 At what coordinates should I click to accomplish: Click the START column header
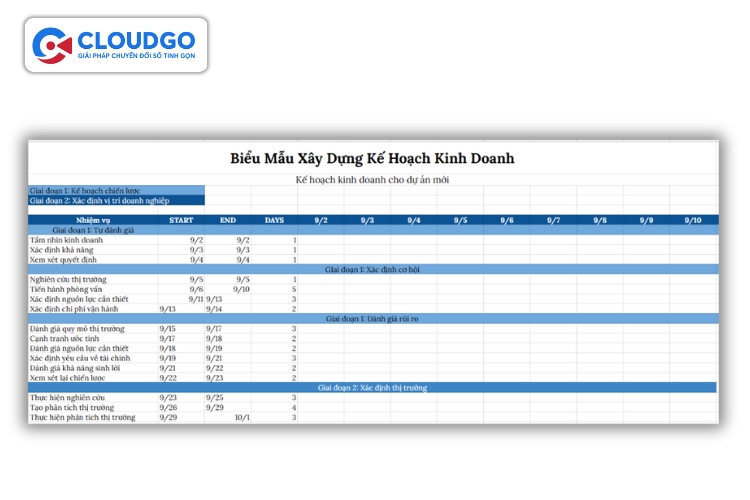[181, 219]
